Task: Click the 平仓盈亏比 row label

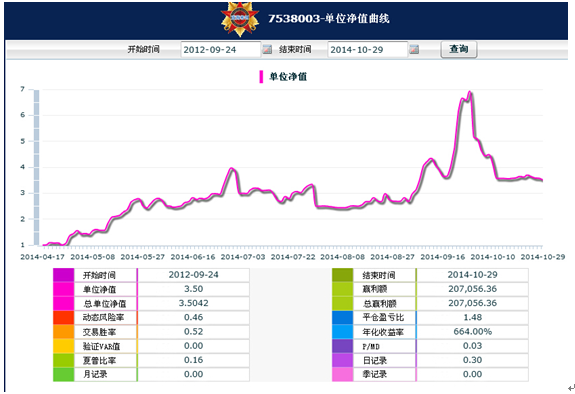Action: tap(383, 318)
